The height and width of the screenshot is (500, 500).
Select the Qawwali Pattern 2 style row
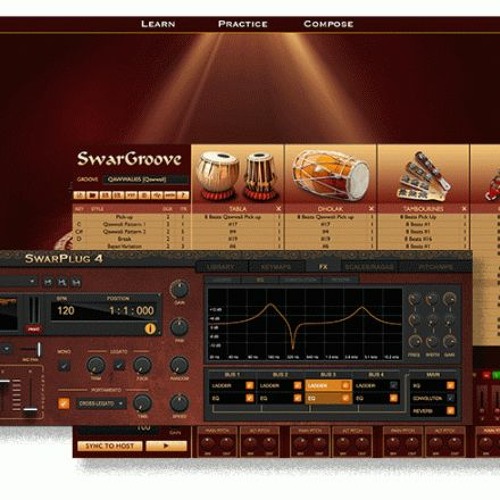pyautogui.click(x=132, y=231)
